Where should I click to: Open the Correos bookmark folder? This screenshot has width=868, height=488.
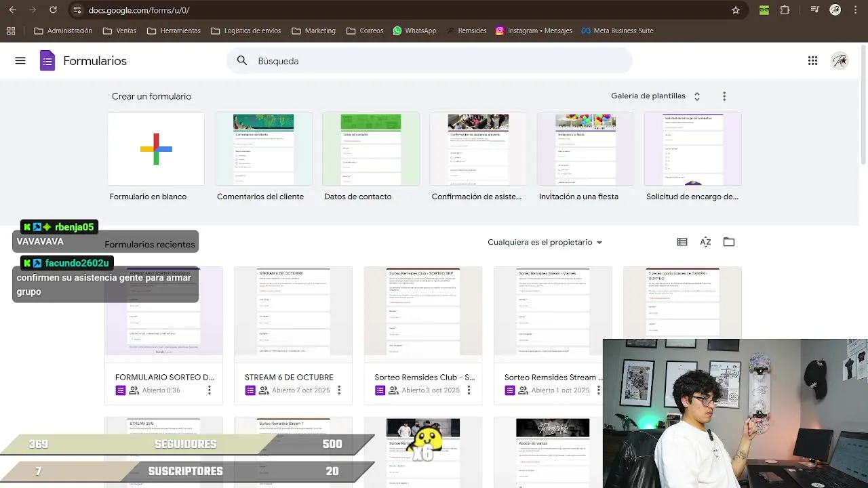(x=365, y=30)
